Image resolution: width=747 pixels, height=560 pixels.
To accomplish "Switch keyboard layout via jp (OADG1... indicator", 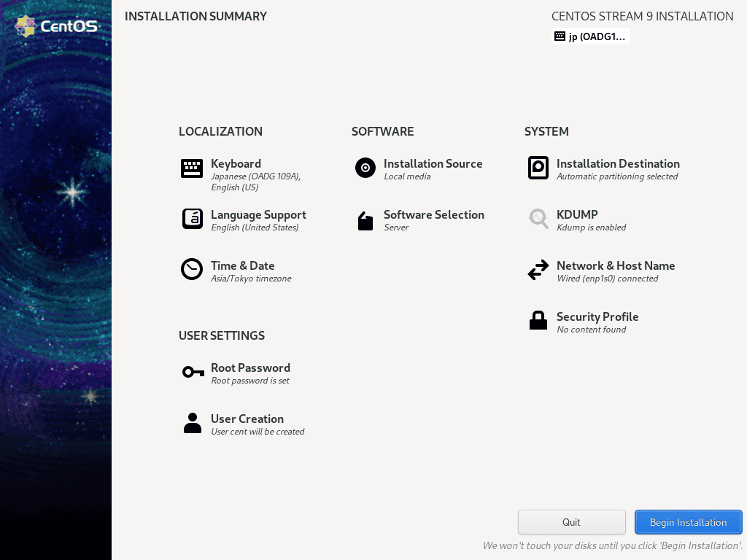I will coord(591,36).
